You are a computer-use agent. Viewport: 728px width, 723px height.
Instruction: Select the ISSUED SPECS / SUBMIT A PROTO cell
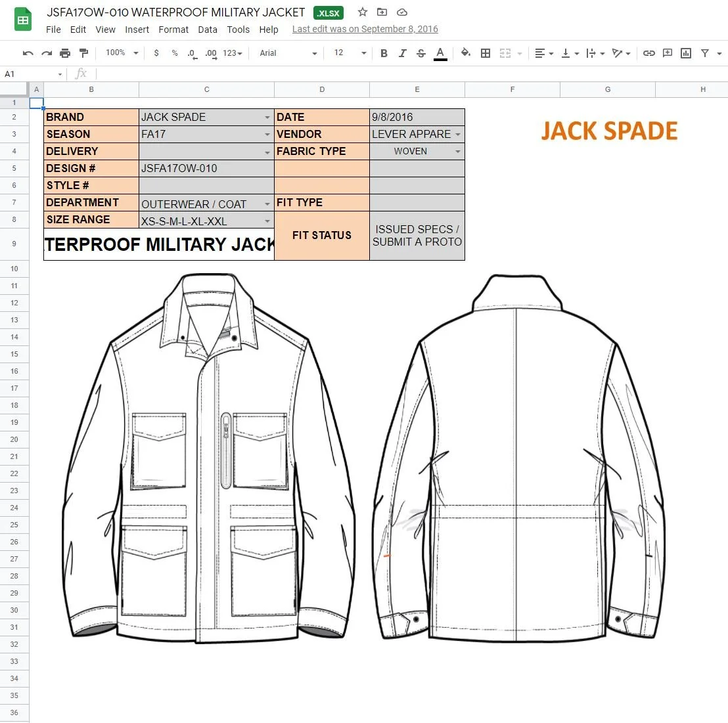tap(417, 236)
